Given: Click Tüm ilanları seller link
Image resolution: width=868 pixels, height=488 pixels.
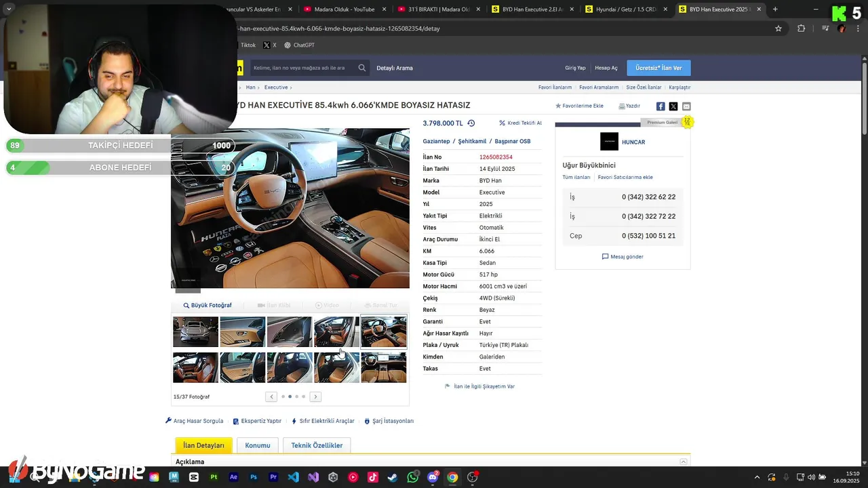Looking at the screenshot, I should [x=576, y=178].
